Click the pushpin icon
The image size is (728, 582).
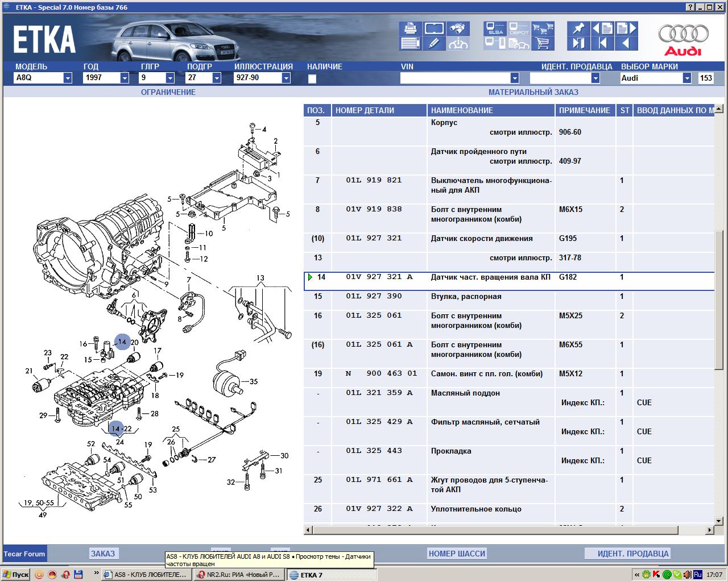[x=578, y=28]
